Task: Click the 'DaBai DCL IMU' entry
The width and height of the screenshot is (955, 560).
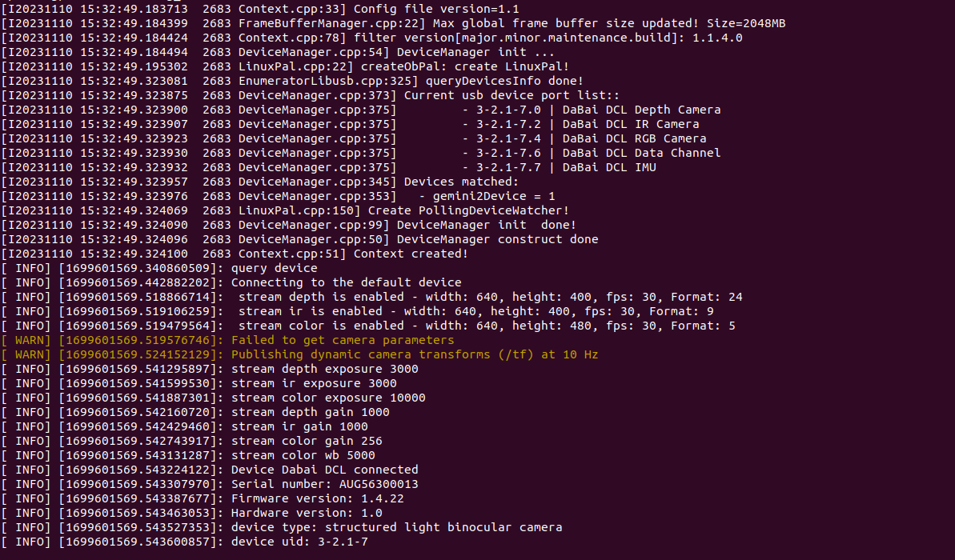Action: (x=609, y=167)
